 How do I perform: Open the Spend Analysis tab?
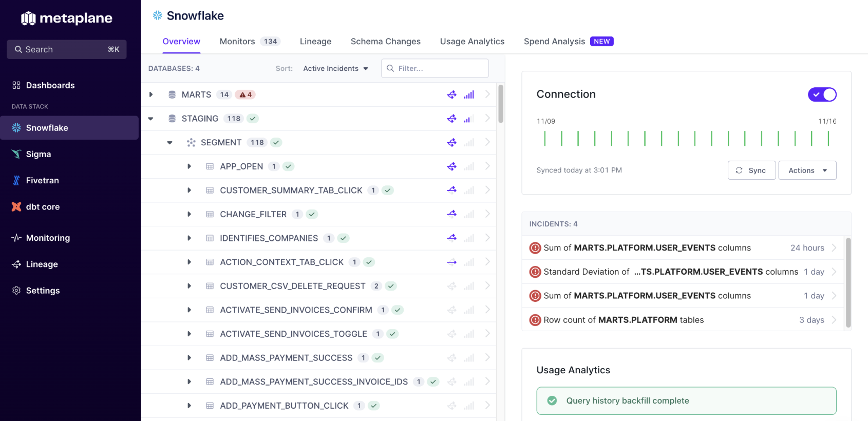pyautogui.click(x=569, y=42)
